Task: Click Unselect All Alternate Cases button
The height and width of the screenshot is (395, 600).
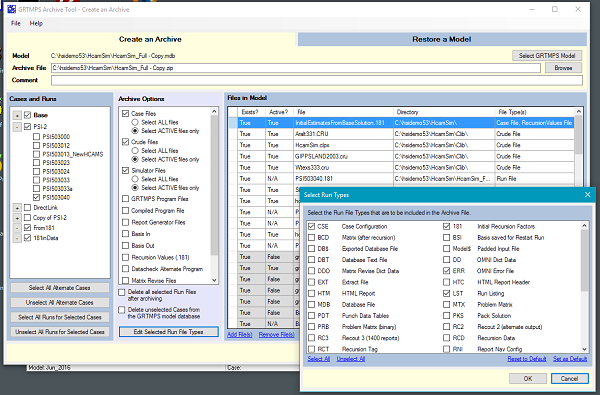Action: point(60,302)
